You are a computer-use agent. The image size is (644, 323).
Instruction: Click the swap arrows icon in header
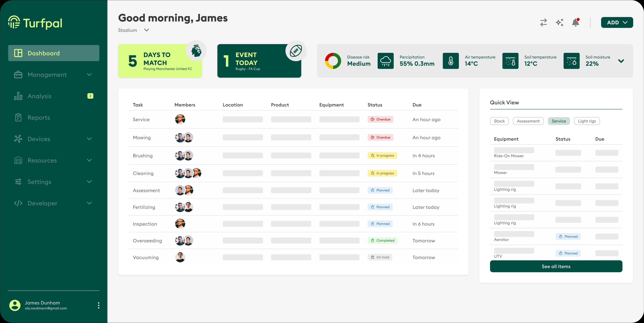click(x=543, y=22)
